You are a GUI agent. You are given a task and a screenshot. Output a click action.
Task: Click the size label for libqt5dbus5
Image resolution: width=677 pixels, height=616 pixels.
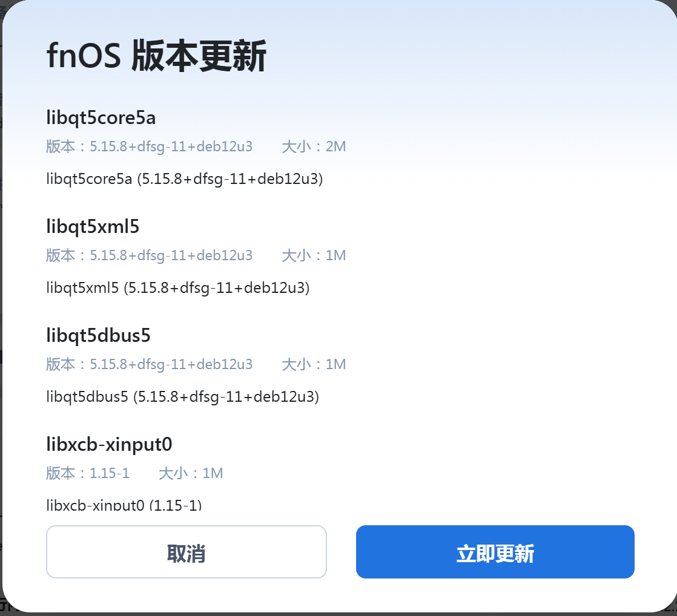(x=314, y=364)
